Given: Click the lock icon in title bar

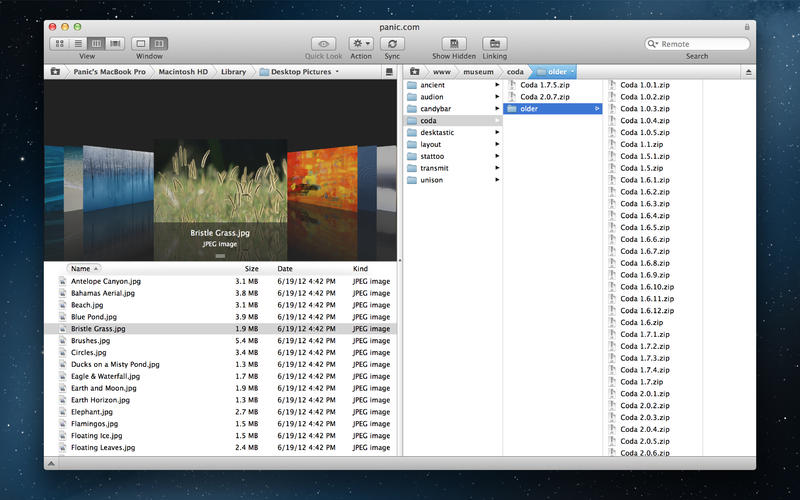Looking at the screenshot, I should 747,27.
